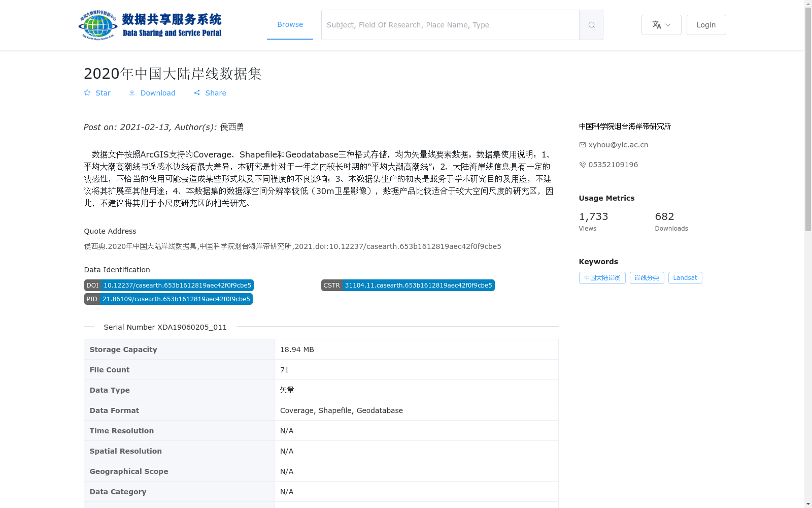Click the Serial Number XDA19060205_011 text
Viewport: 812px width, 508px height.
point(165,327)
